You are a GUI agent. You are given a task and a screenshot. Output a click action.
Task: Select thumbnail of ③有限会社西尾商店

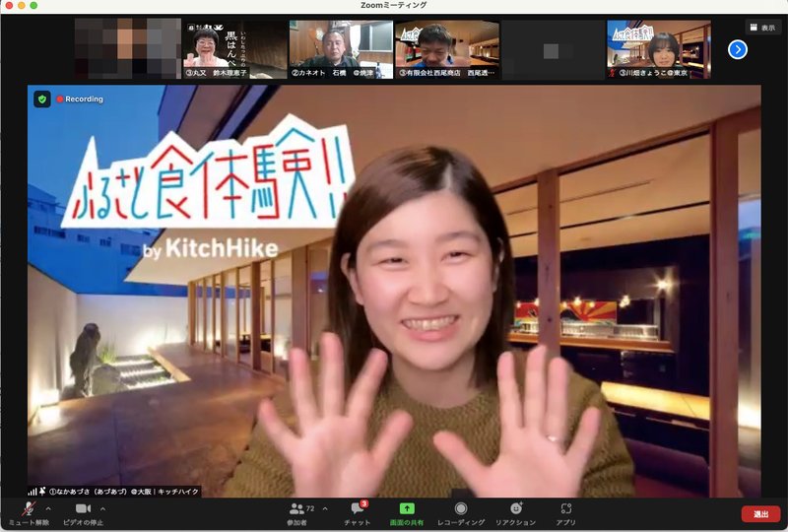[447, 49]
